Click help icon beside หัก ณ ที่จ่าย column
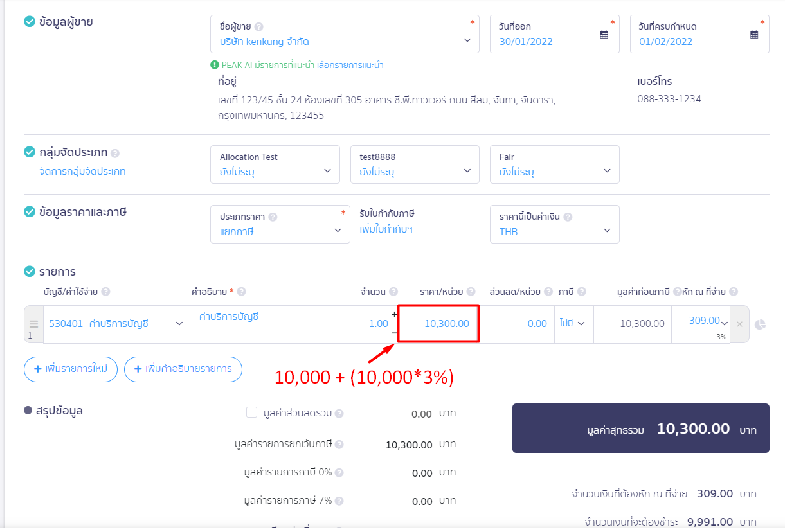Viewport: 785px width, 532px height. 734,292
